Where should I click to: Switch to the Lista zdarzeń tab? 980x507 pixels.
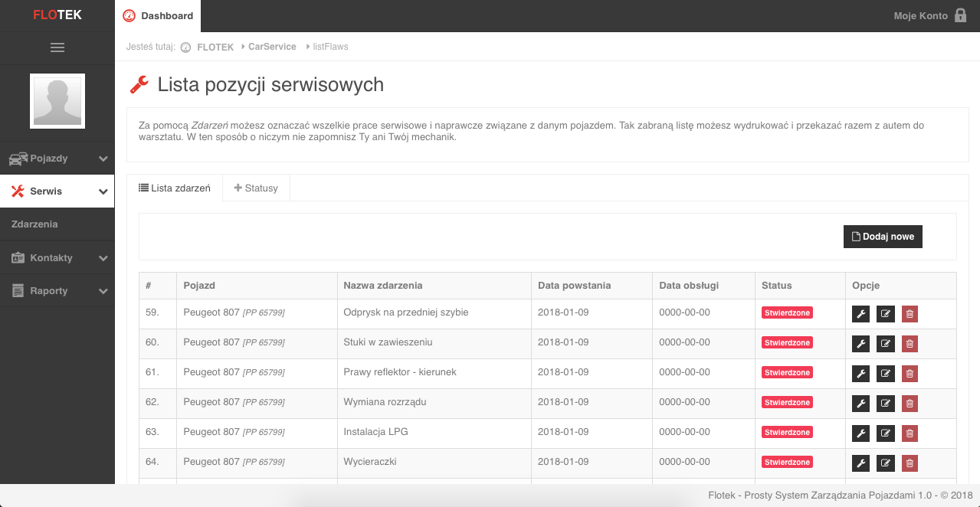(175, 188)
